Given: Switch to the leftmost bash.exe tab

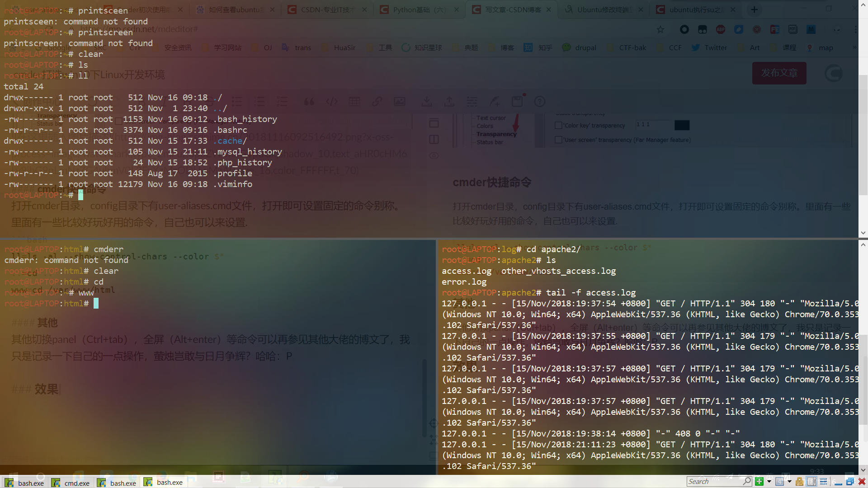Looking at the screenshot, I should click(x=25, y=483).
